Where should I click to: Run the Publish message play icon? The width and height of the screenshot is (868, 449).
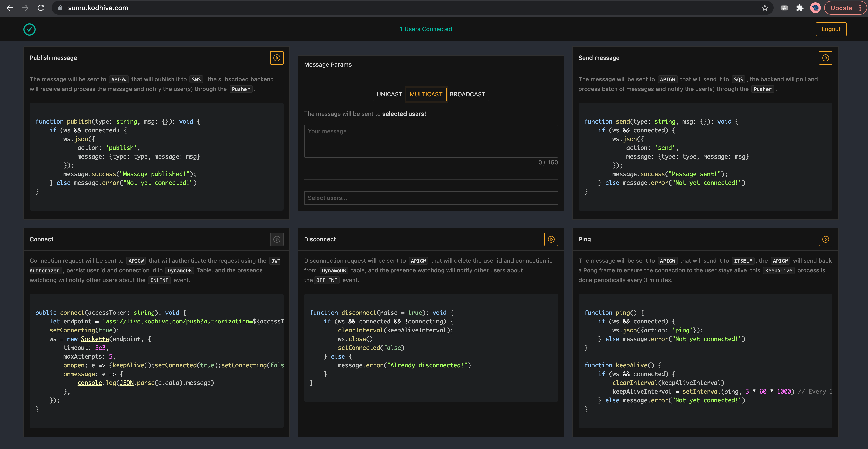tap(277, 58)
